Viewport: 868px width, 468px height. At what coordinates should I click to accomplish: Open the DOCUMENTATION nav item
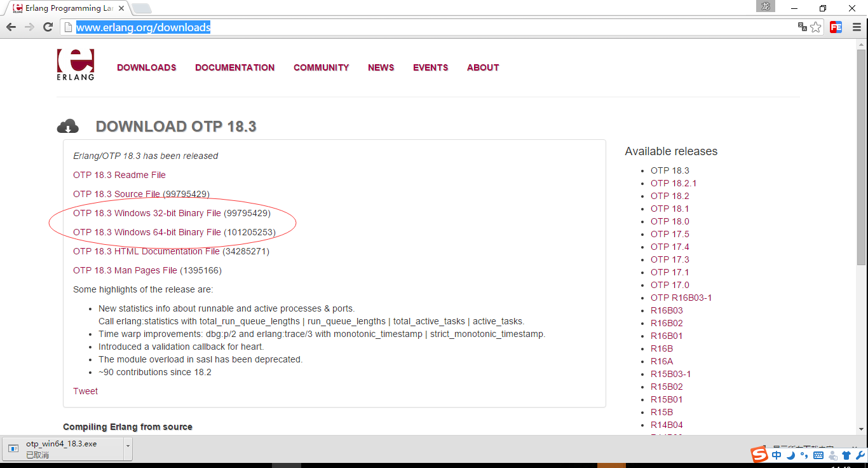click(x=235, y=67)
